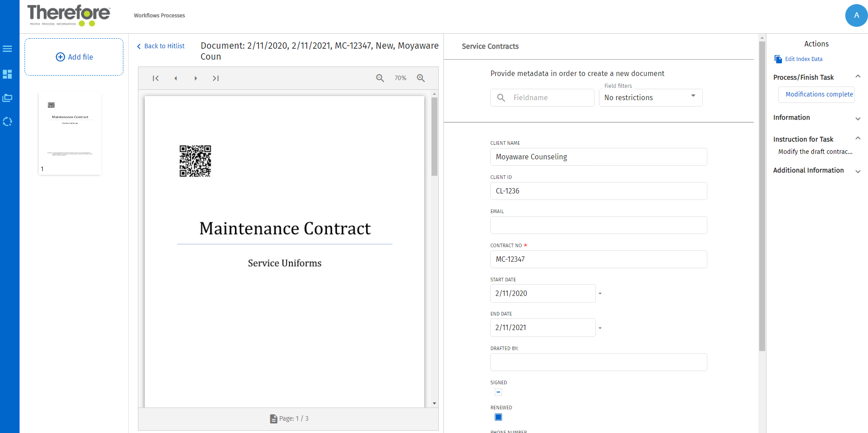Open the user avatar menu
Screen dimensions: 868x433
[856, 15]
